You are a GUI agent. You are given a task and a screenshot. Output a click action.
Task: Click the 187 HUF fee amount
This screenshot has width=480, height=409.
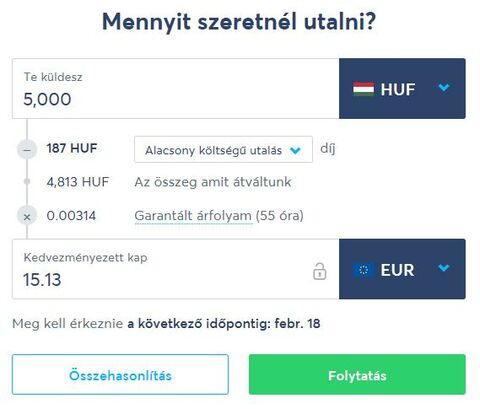click(x=72, y=148)
